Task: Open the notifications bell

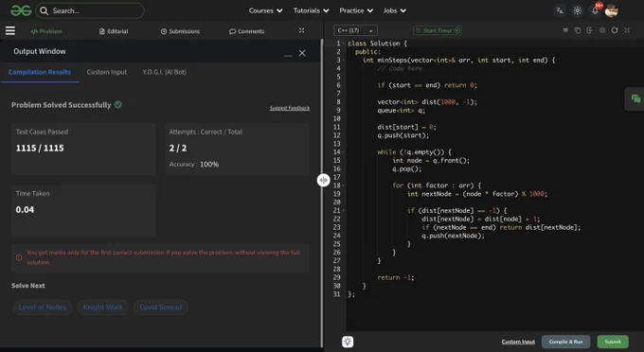Action: tap(595, 10)
